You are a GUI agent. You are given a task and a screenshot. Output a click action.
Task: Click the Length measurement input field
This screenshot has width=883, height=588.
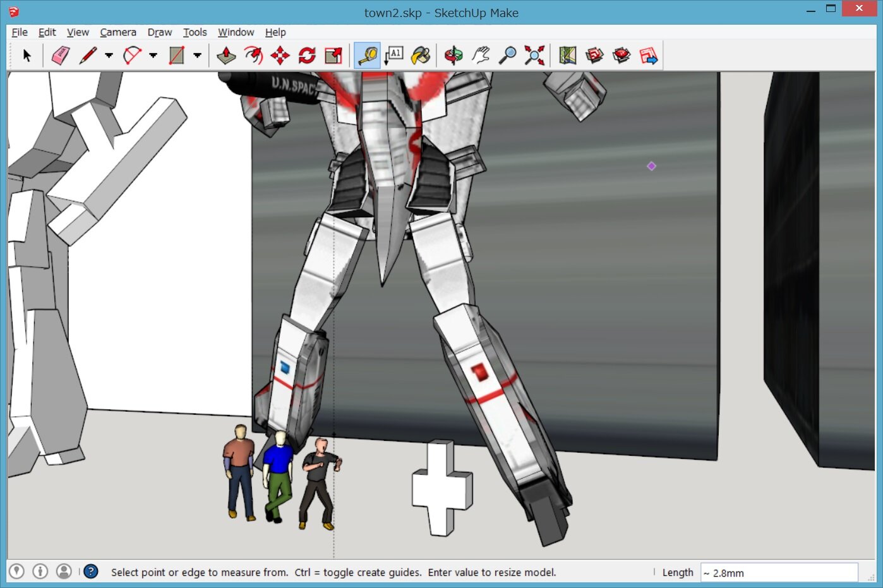778,573
